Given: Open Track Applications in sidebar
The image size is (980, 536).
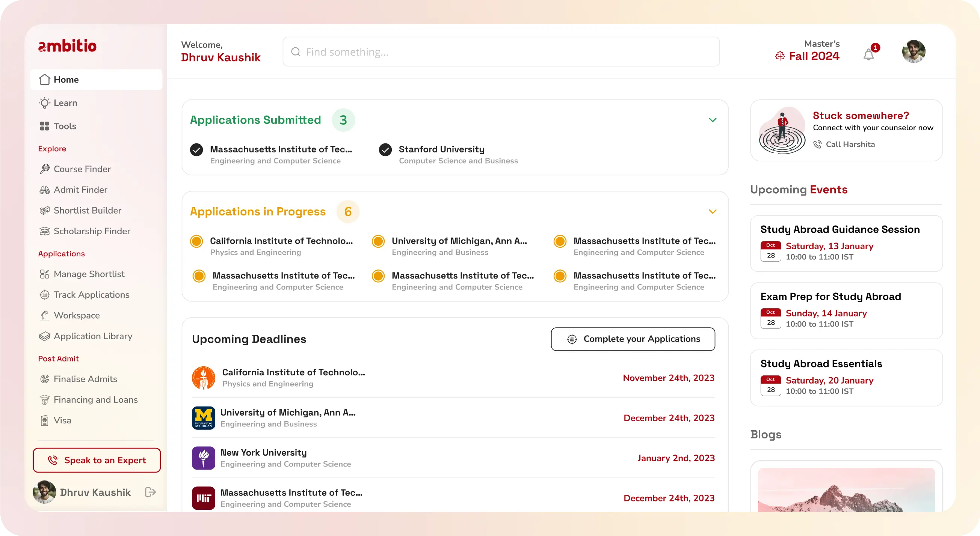Looking at the screenshot, I should tap(91, 295).
